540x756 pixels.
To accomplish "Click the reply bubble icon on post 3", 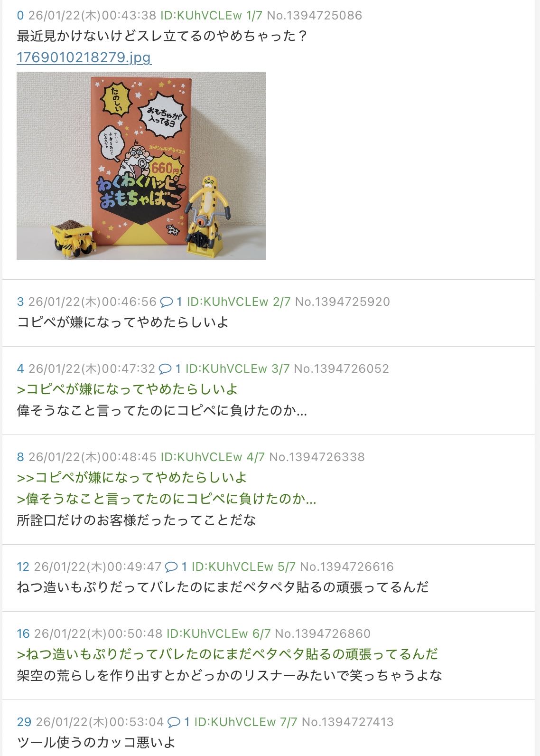I will tap(167, 302).
